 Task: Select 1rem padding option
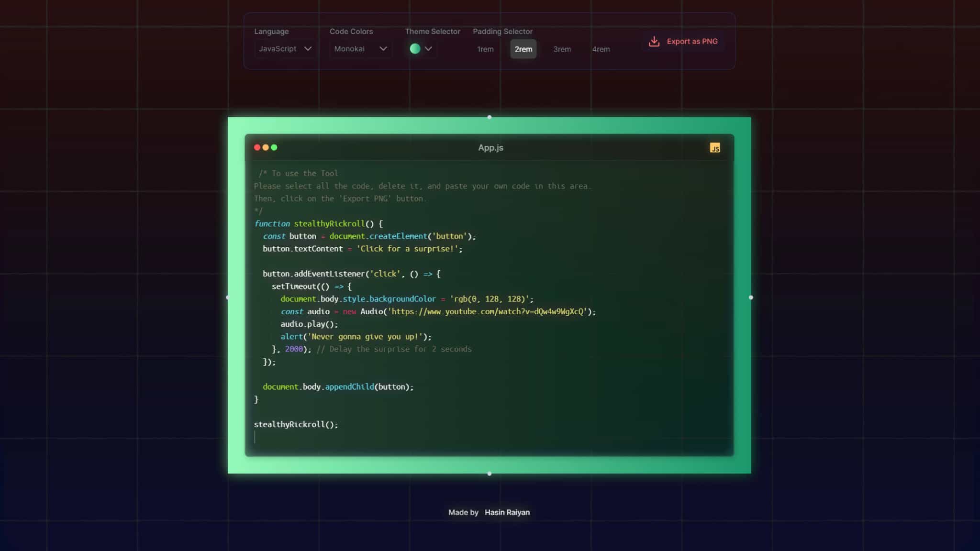coord(485,49)
